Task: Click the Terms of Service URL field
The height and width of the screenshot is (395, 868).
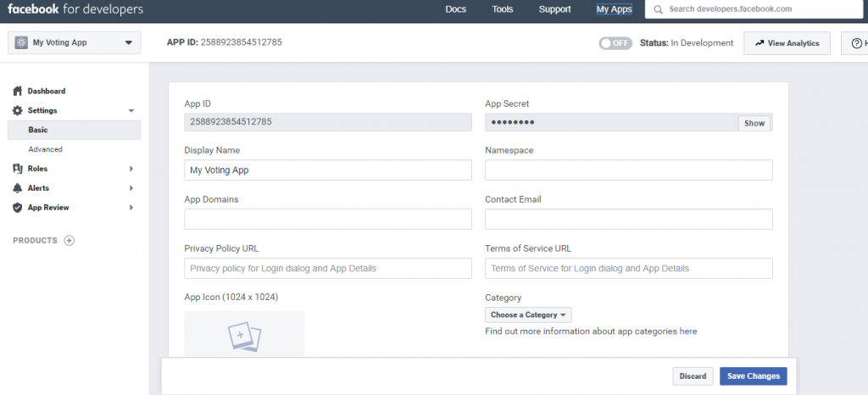Action: 629,269
